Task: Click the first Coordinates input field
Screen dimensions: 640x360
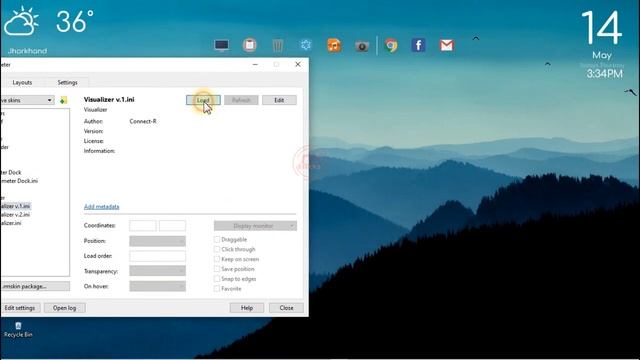Action: 143,226
